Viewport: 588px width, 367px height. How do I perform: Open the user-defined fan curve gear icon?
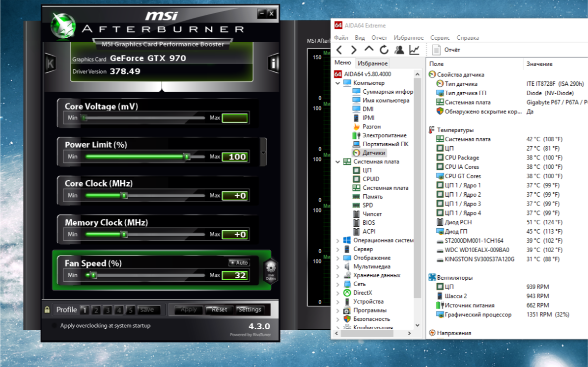tap(270, 271)
